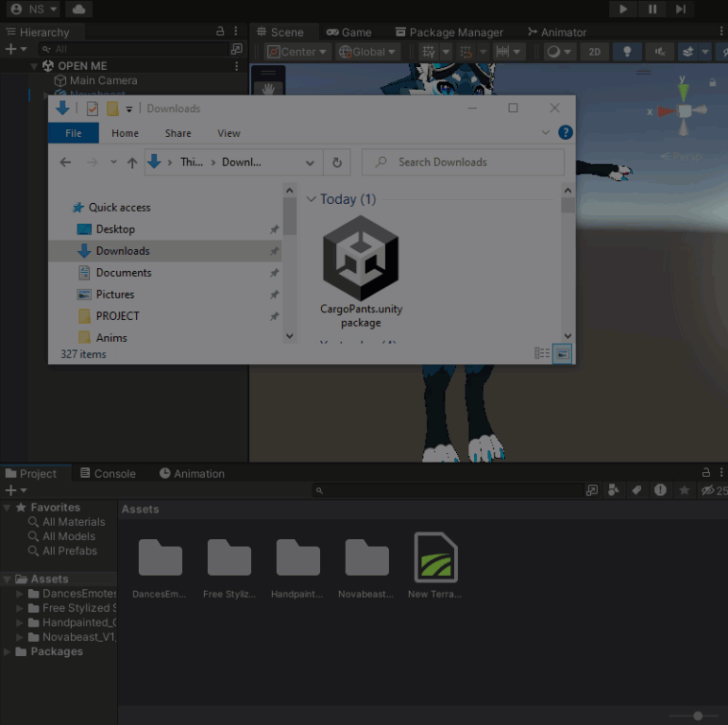728x725 pixels.
Task: Switch to the Package Manager tab
Action: click(x=449, y=32)
